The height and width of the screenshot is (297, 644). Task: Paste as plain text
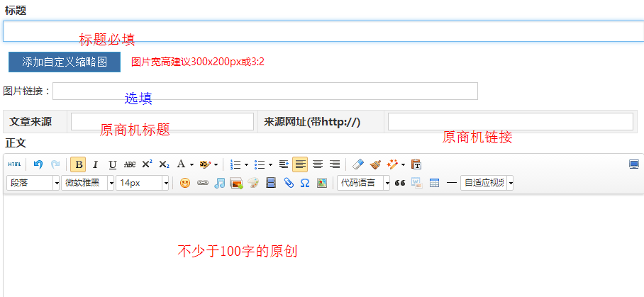coord(416,164)
